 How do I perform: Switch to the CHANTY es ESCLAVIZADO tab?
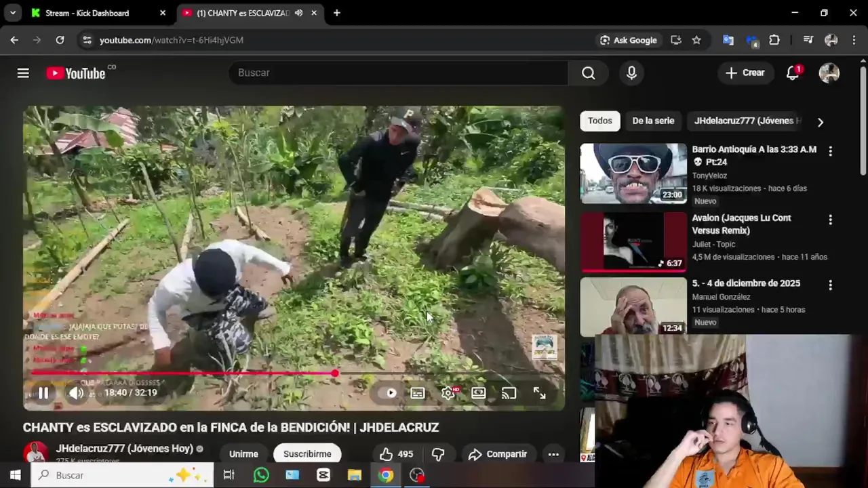tap(243, 13)
